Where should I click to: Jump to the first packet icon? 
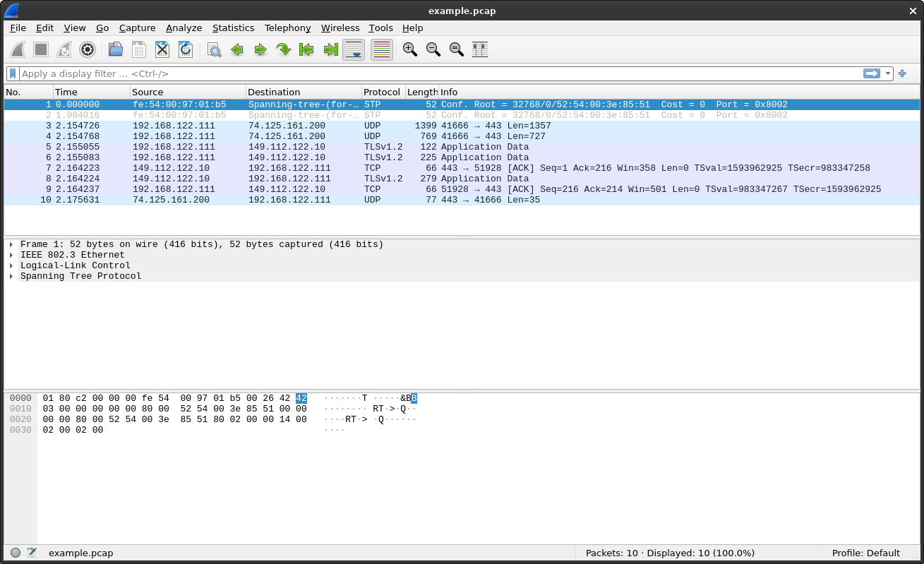click(x=306, y=49)
